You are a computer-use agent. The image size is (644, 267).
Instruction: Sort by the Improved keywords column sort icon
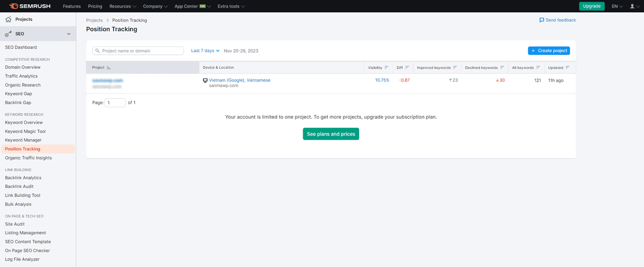tap(455, 68)
